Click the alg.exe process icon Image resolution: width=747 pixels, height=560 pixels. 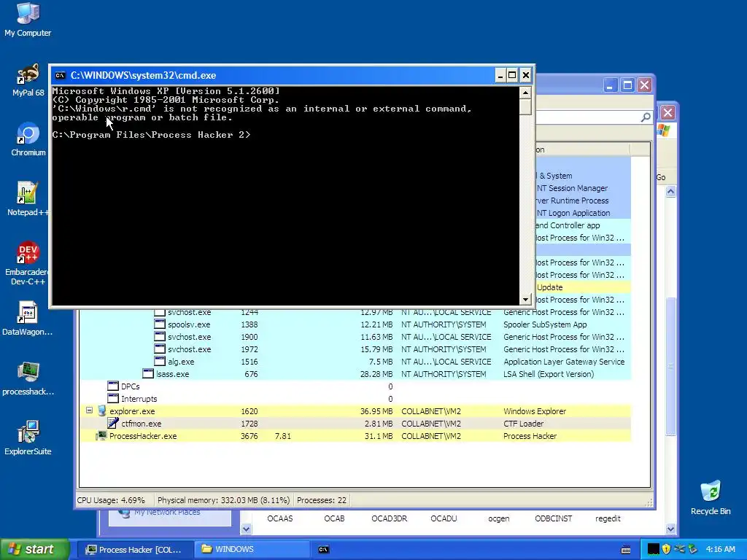[x=160, y=361]
